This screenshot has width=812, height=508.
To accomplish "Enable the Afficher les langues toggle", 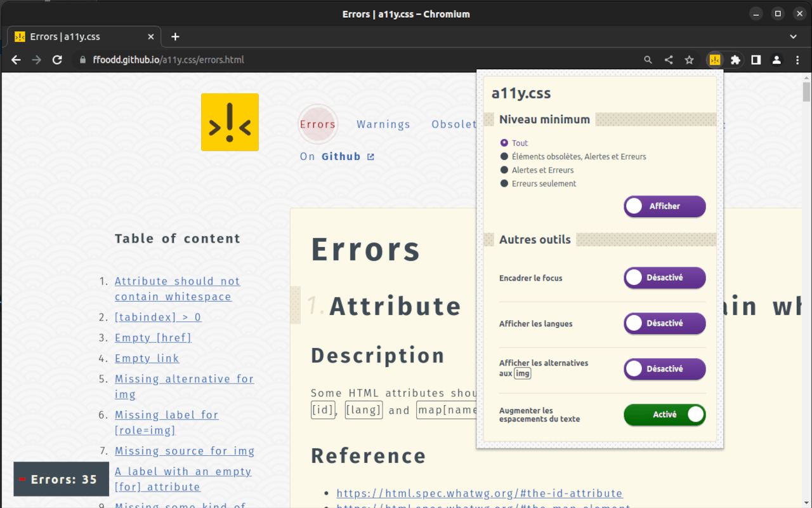I will [x=664, y=323].
